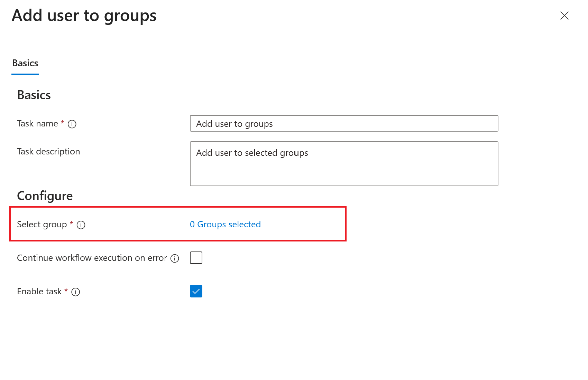588x380 pixels.
Task: Click the Configure section heading
Action: point(45,196)
